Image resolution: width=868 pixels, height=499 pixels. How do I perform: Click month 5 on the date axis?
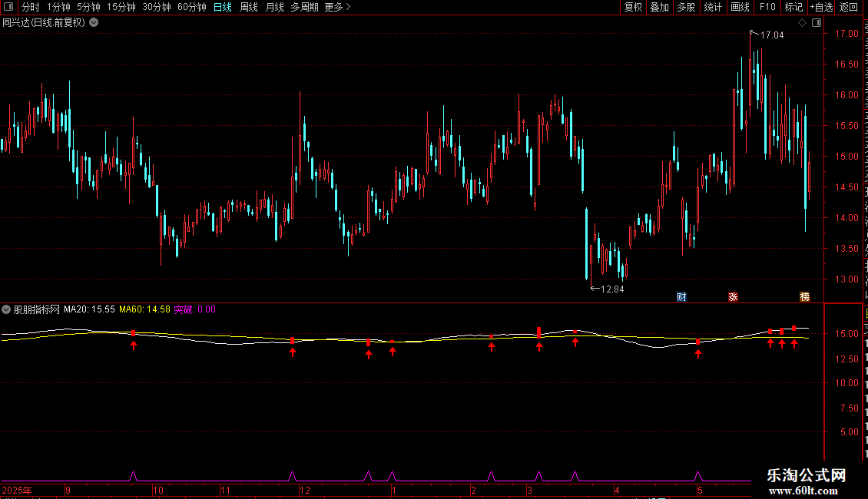[701, 490]
